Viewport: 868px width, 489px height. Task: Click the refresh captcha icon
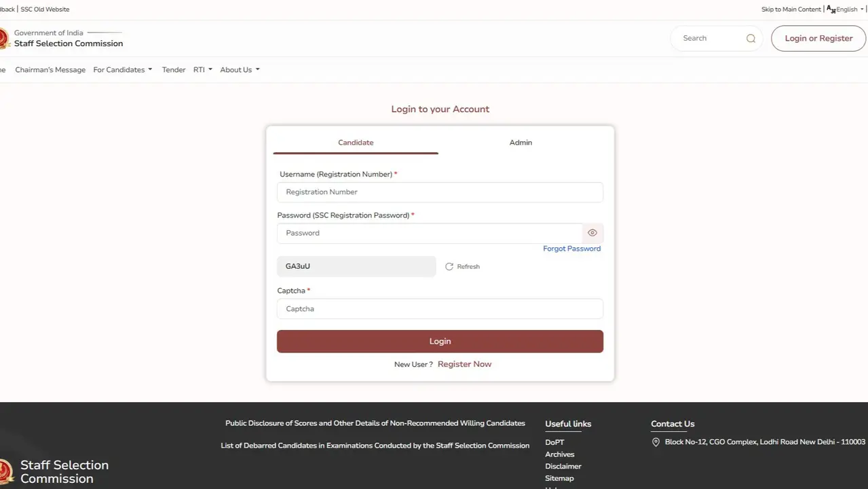(x=449, y=266)
